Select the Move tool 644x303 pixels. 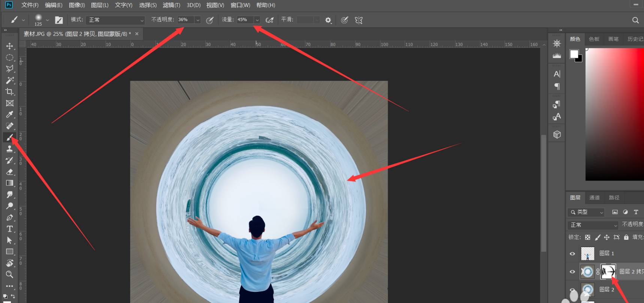10,46
